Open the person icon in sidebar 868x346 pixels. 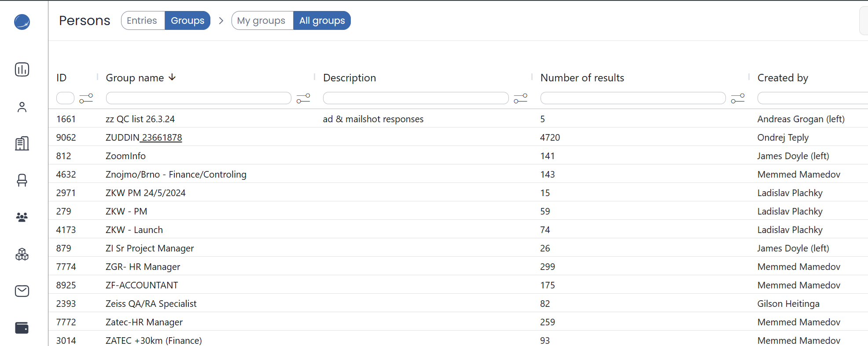click(x=22, y=107)
